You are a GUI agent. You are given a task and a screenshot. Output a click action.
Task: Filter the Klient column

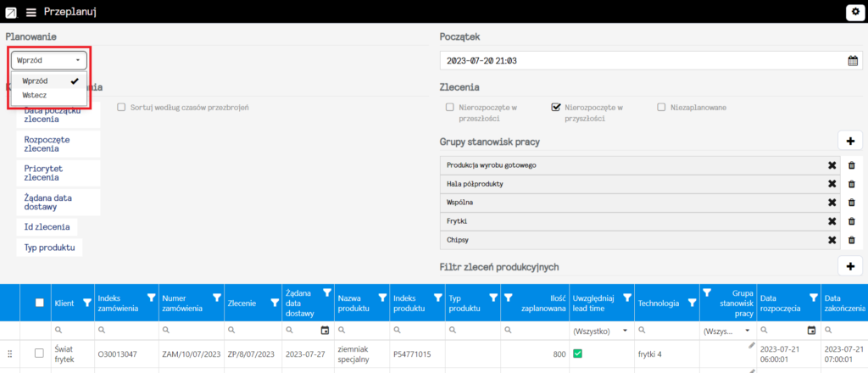point(87,302)
